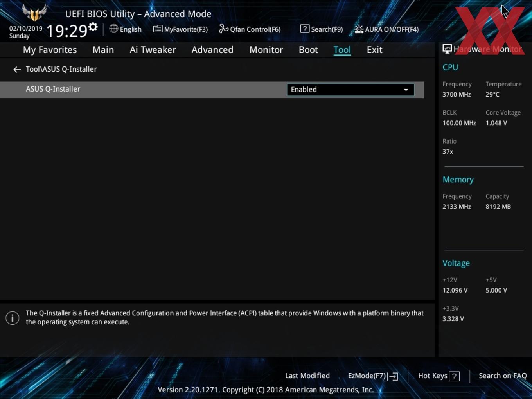532x399 pixels.
Task: Click the UEFI BIOS Utility title
Action: tap(138, 14)
